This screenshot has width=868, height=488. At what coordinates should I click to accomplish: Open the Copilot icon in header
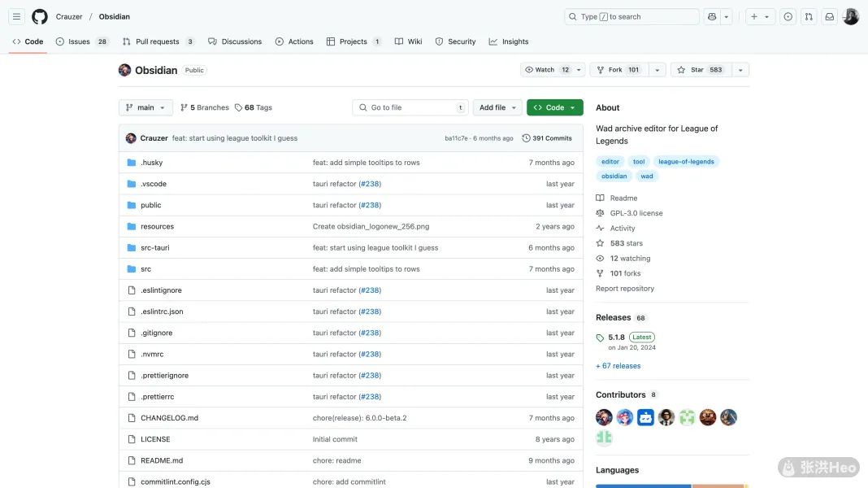[713, 16]
